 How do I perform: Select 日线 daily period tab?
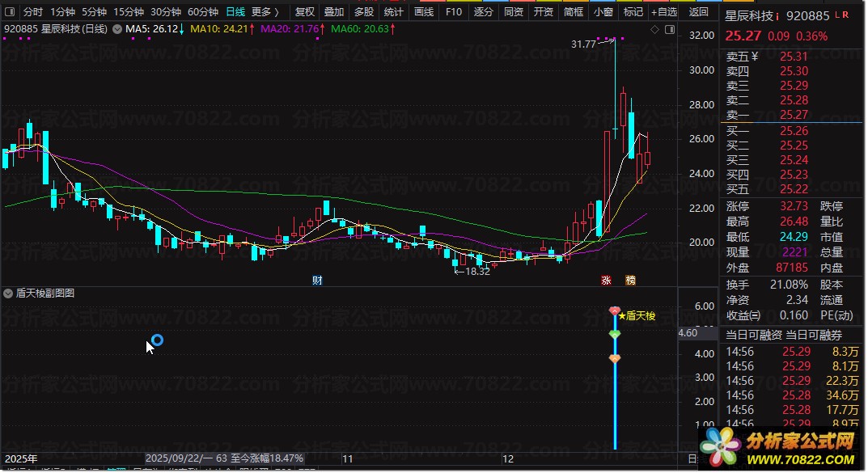pos(235,11)
